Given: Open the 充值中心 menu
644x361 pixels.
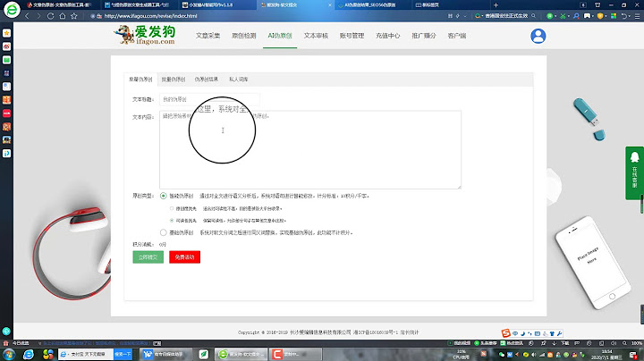Looking at the screenshot, I should pos(387,36).
